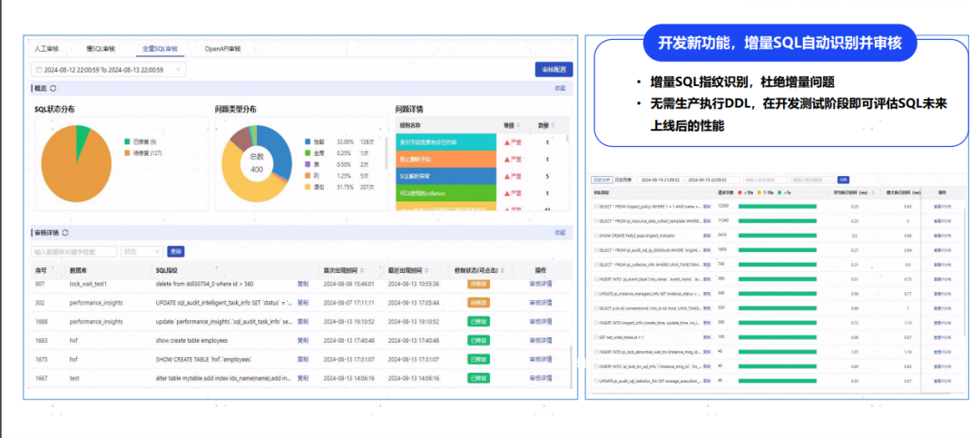Expand the SELECT inspect_policy SQL row
The image size is (980, 438).
pyautogui.click(x=596, y=205)
